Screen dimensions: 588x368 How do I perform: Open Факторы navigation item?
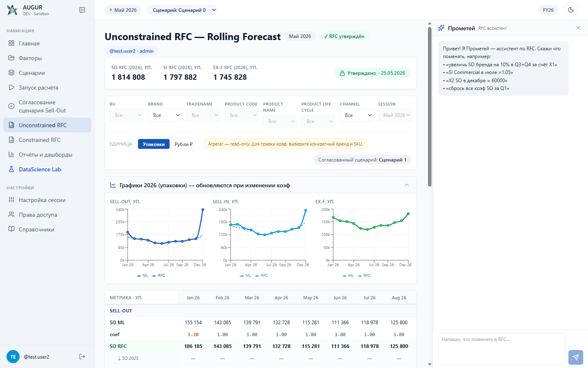(x=47, y=58)
